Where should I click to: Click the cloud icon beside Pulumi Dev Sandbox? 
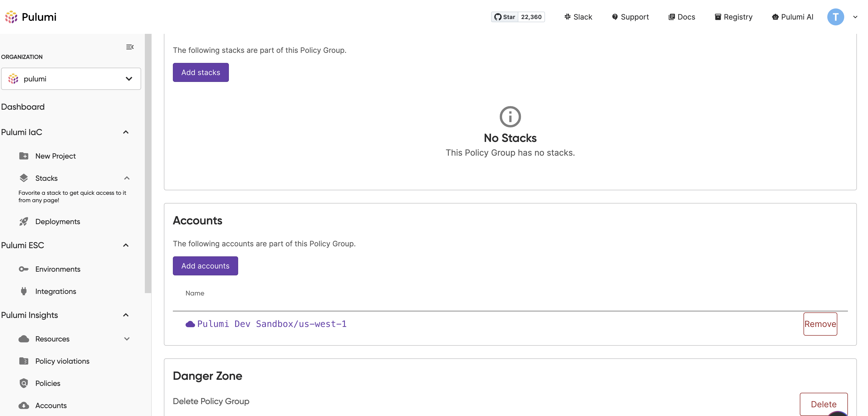(x=190, y=324)
